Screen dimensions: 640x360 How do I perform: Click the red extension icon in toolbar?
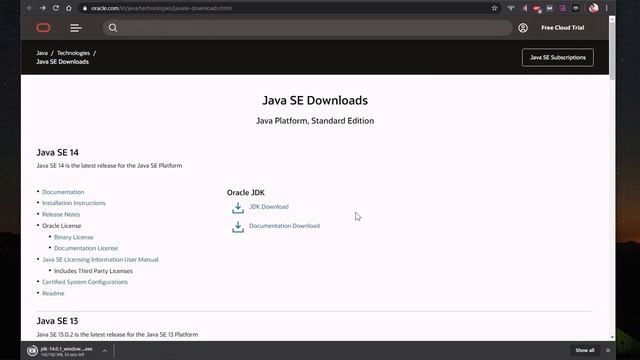pyautogui.click(x=537, y=8)
